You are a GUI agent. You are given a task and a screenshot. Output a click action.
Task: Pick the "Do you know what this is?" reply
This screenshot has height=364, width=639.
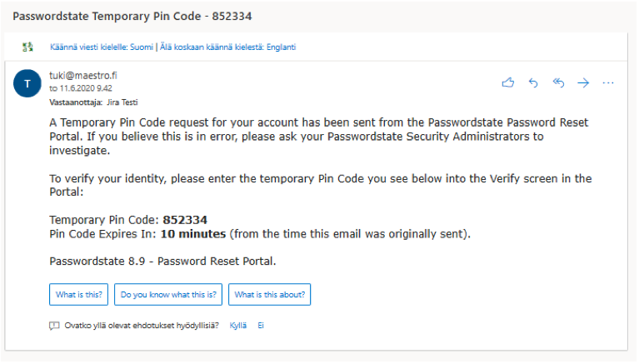[169, 295]
